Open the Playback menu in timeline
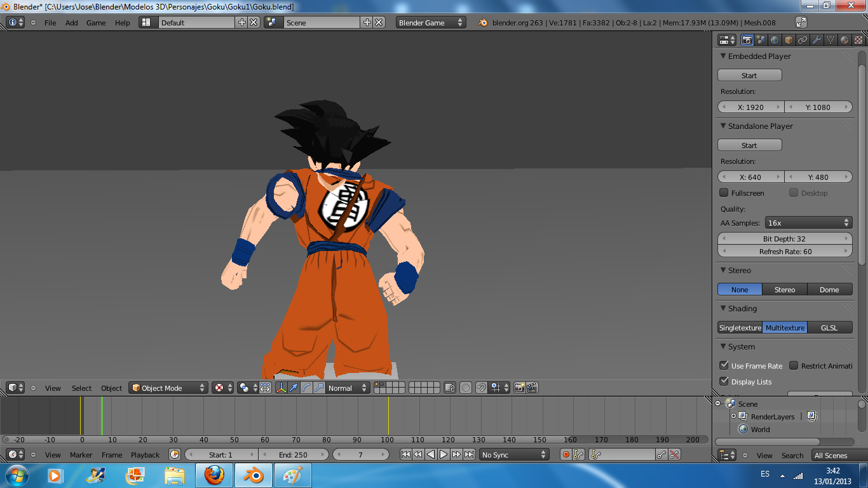This screenshot has height=488, width=868. coord(145,454)
